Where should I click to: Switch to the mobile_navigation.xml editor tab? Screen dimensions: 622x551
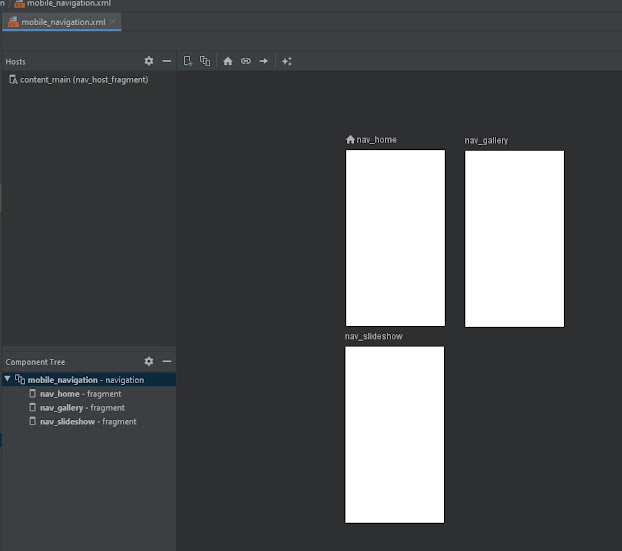coord(62,22)
